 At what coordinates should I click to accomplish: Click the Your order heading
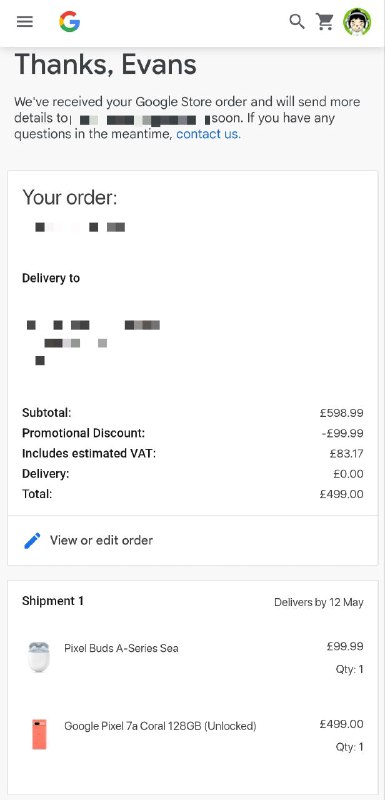pyautogui.click(x=69, y=197)
